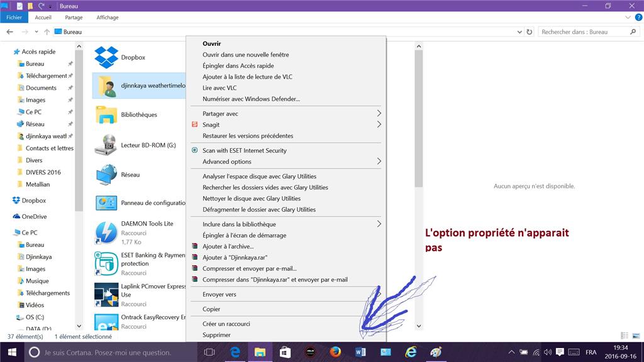The image size is (644, 362).
Task: Open the Fichier tab
Action: pos(14,17)
